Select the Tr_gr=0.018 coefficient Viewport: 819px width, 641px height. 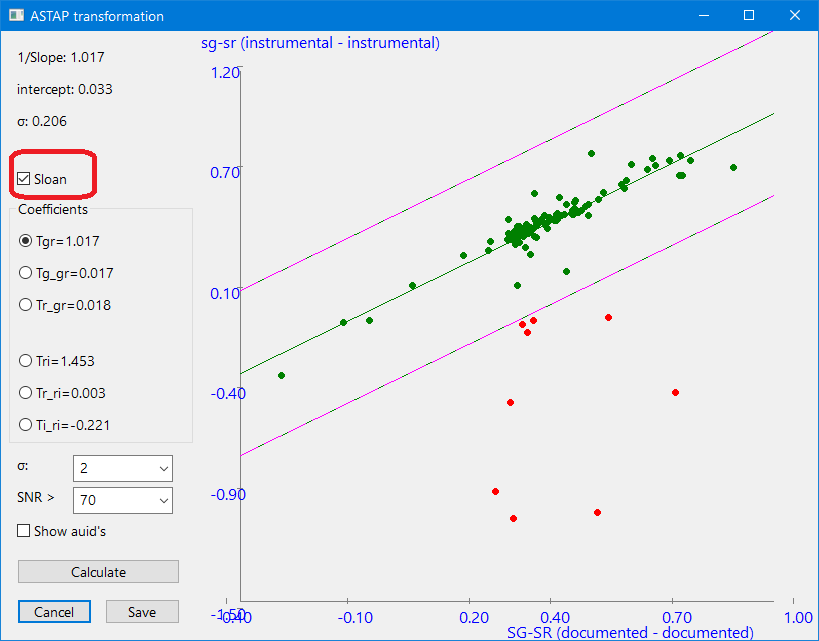pyautogui.click(x=26, y=305)
